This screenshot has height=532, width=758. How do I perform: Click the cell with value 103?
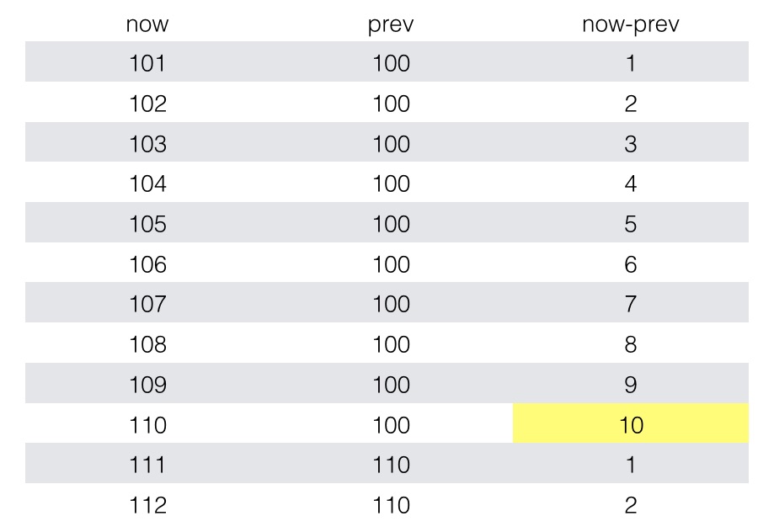tap(147, 144)
